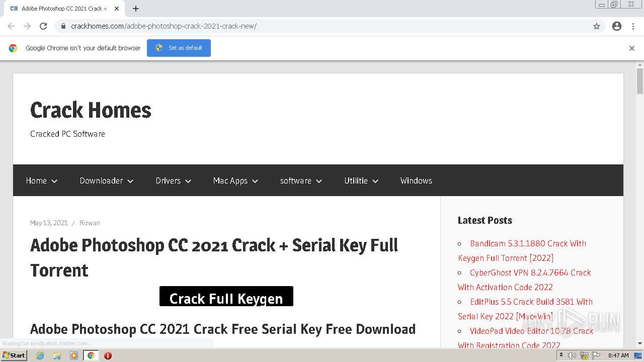This screenshot has width=644, height=362.
Task: Bookmark this page with star icon
Action: pyautogui.click(x=597, y=26)
